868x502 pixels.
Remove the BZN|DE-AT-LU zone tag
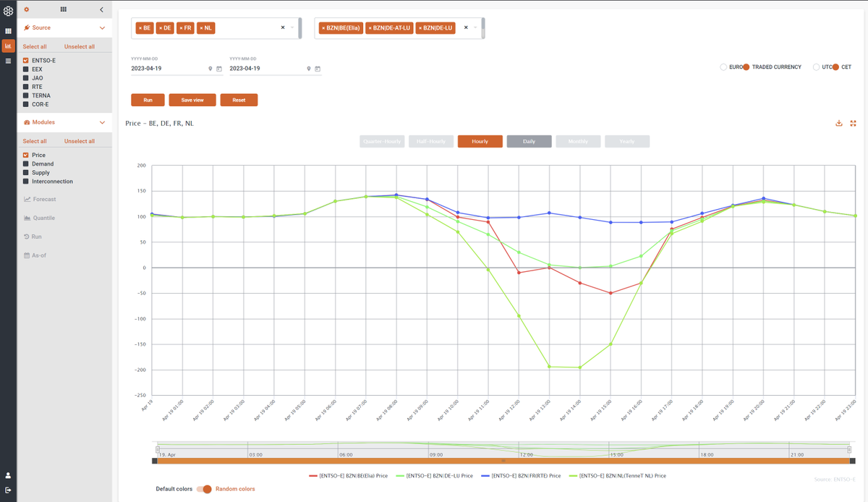(370, 27)
